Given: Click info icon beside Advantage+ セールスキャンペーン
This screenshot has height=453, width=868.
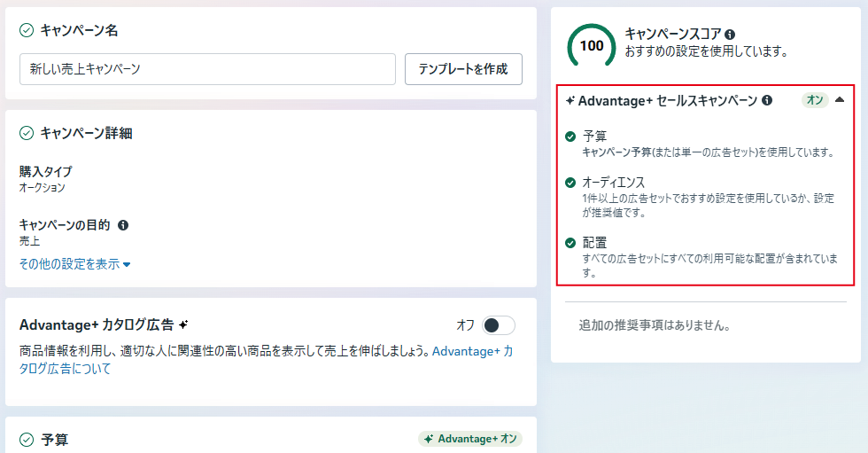Looking at the screenshot, I should pos(767,101).
